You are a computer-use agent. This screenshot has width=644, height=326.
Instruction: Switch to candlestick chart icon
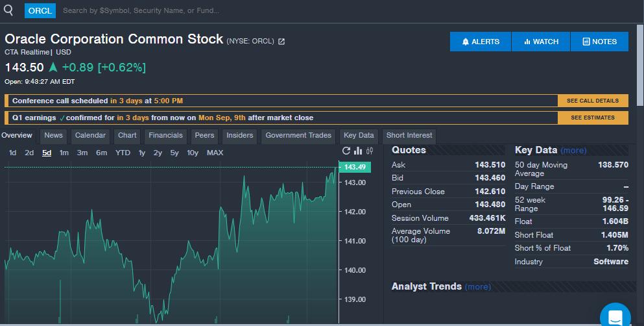370,151
